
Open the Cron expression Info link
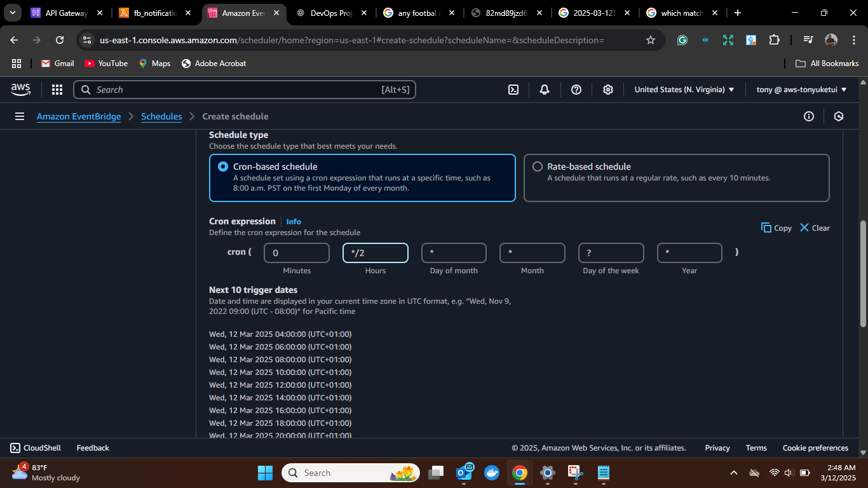(294, 222)
